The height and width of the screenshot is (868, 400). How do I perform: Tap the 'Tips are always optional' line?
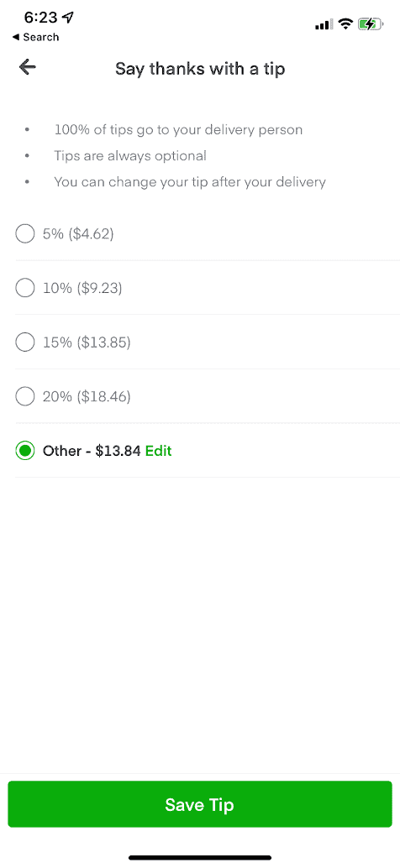pyautogui.click(x=130, y=156)
